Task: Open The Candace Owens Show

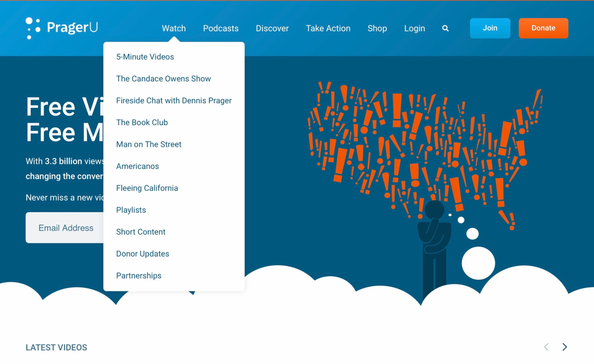Action: [163, 79]
